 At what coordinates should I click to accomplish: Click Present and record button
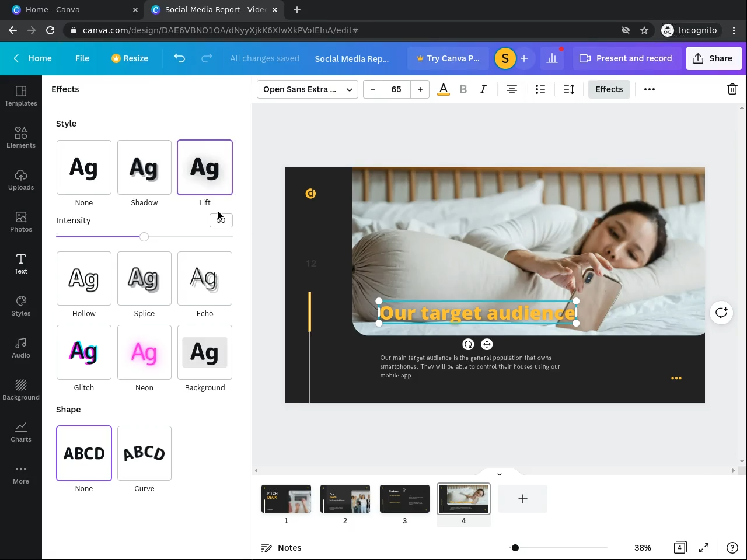(x=626, y=58)
